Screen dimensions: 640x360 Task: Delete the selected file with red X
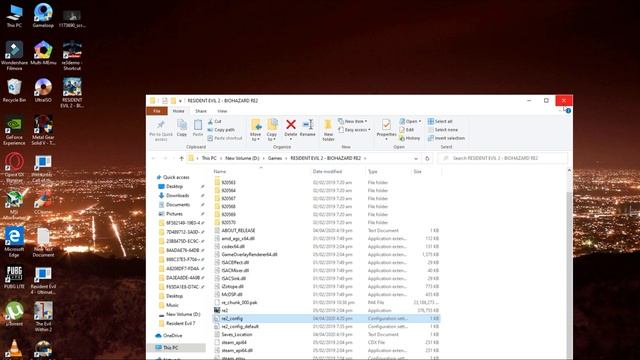coord(291,128)
